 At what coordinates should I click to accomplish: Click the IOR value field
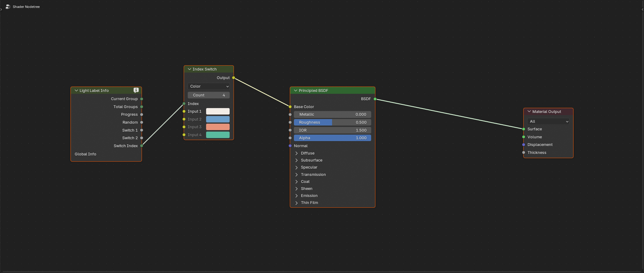332,130
